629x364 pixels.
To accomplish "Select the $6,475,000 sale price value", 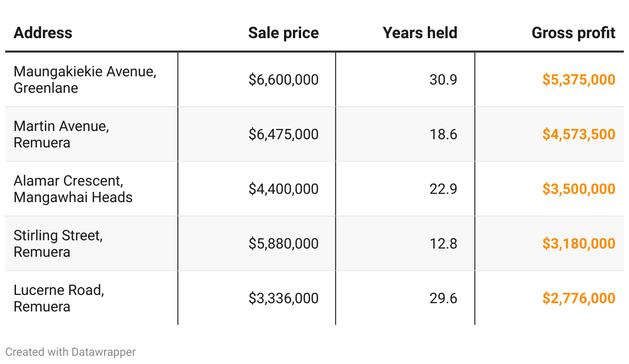I will point(284,134).
